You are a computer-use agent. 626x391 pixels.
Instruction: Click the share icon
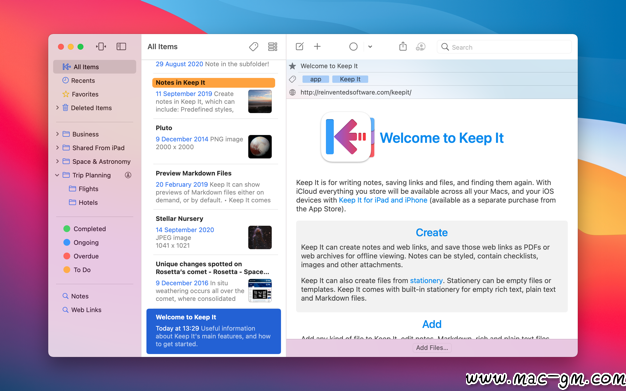coord(403,47)
